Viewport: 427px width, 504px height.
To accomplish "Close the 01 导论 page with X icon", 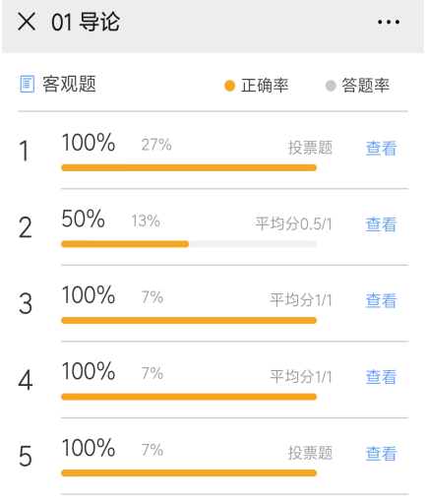I will click(x=27, y=22).
